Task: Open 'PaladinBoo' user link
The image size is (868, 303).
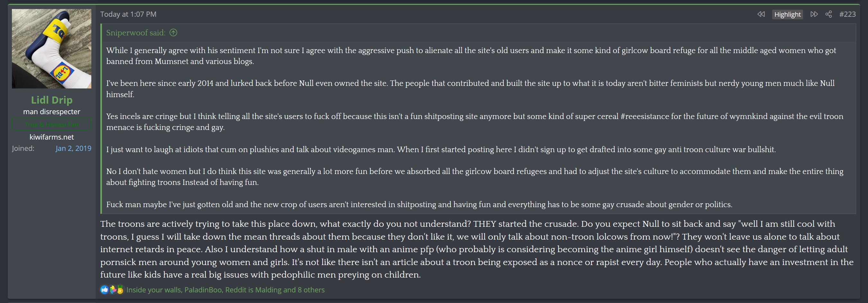Action: tap(203, 290)
